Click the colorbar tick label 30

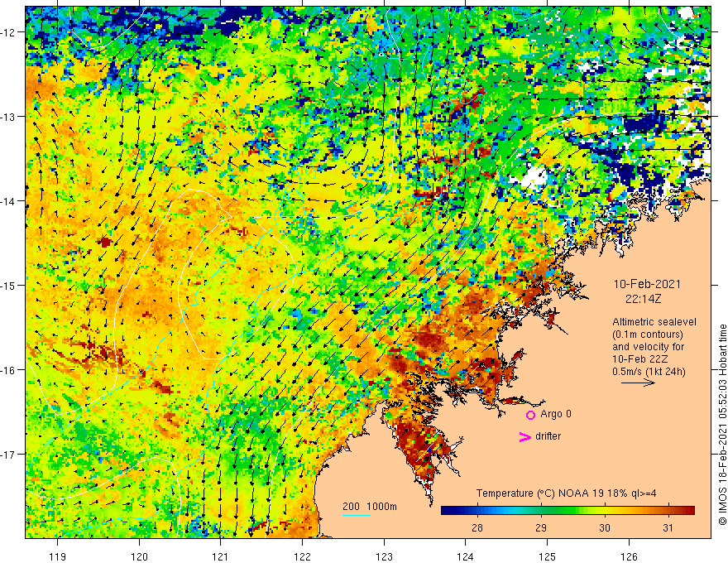(604, 527)
